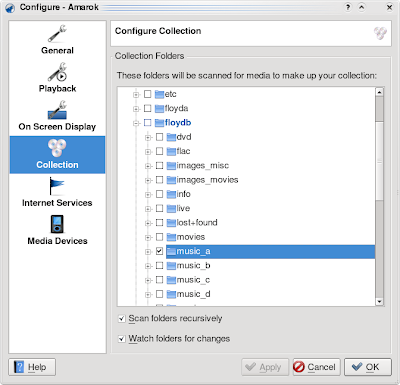Expand the etc folder node

(136, 95)
